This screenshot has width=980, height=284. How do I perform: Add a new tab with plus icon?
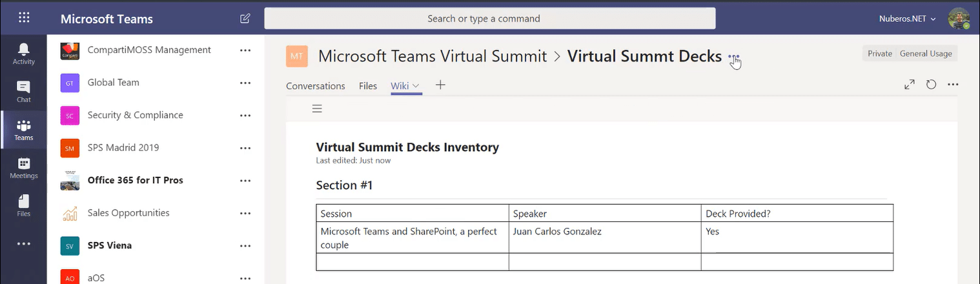[x=440, y=85]
